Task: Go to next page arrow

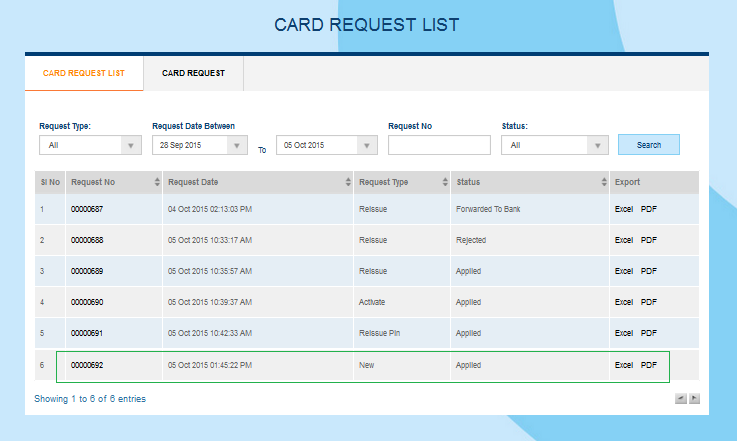Action: click(694, 398)
